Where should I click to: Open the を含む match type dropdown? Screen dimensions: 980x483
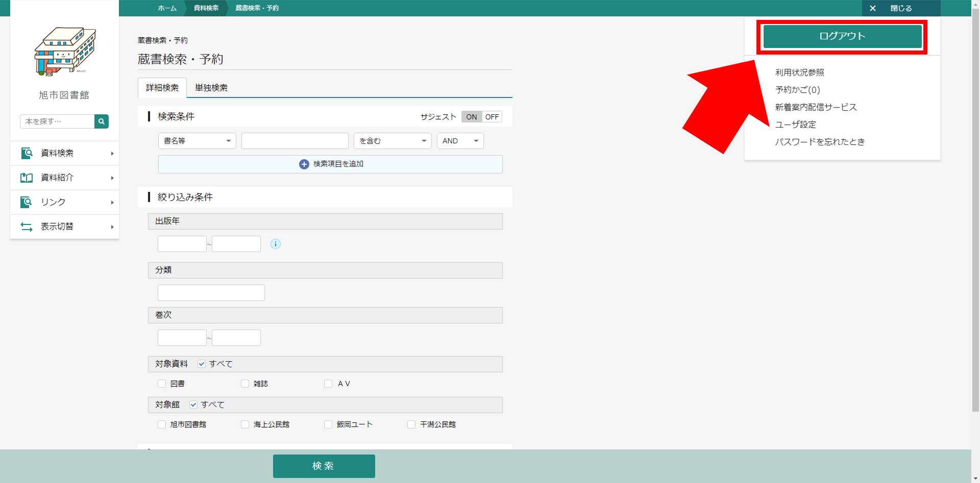point(393,141)
